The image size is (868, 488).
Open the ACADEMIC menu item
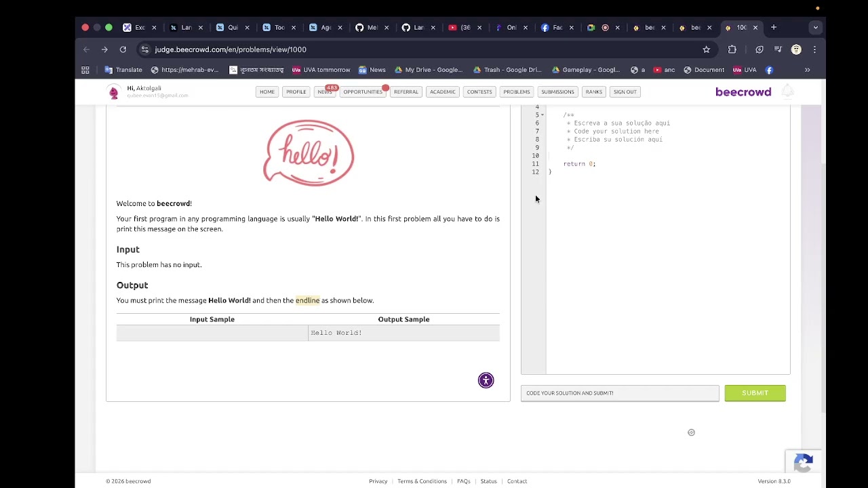pyautogui.click(x=443, y=92)
